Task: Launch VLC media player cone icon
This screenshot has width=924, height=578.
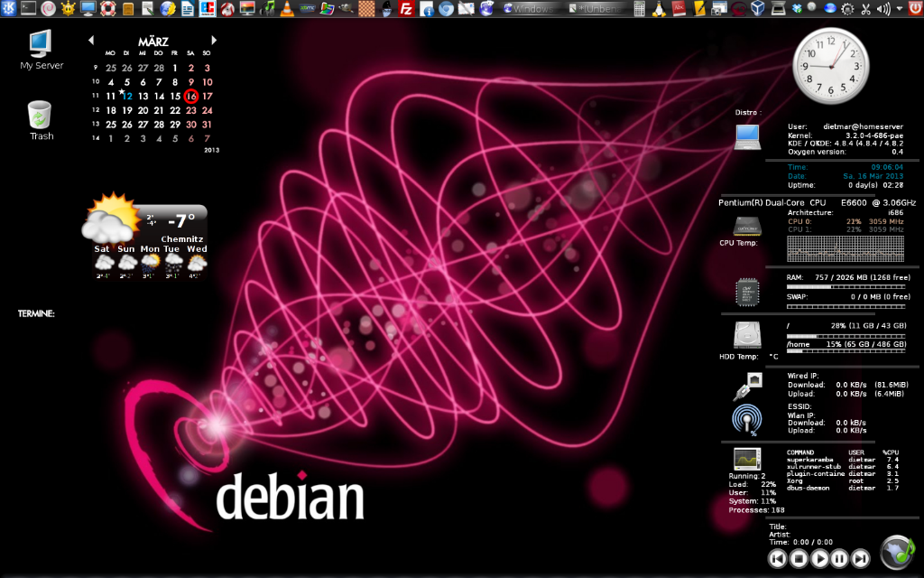Action: pos(287,8)
